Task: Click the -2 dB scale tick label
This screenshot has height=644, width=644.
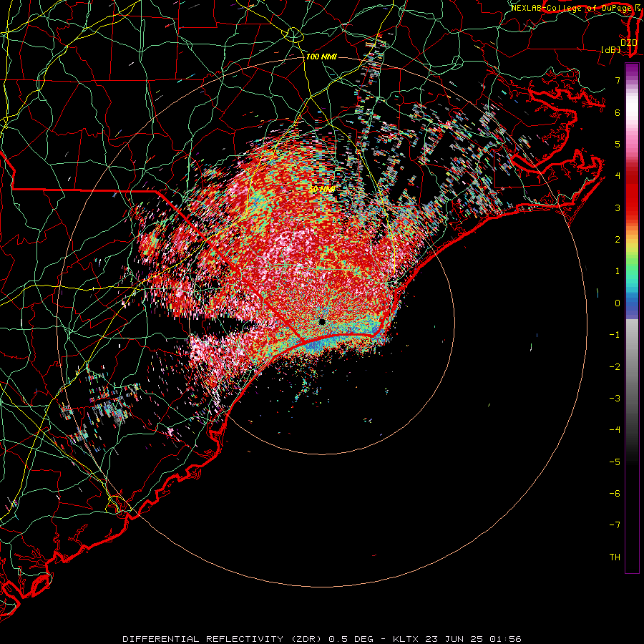Action: pos(615,366)
